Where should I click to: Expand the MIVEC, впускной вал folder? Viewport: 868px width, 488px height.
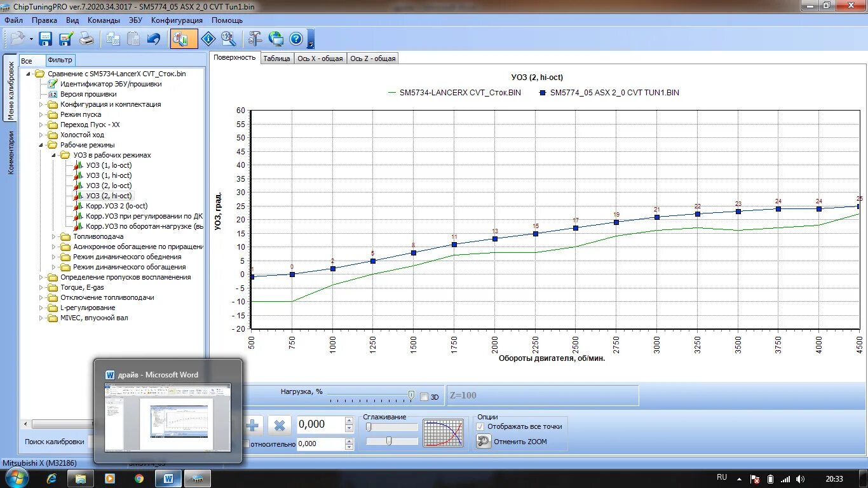pos(41,318)
